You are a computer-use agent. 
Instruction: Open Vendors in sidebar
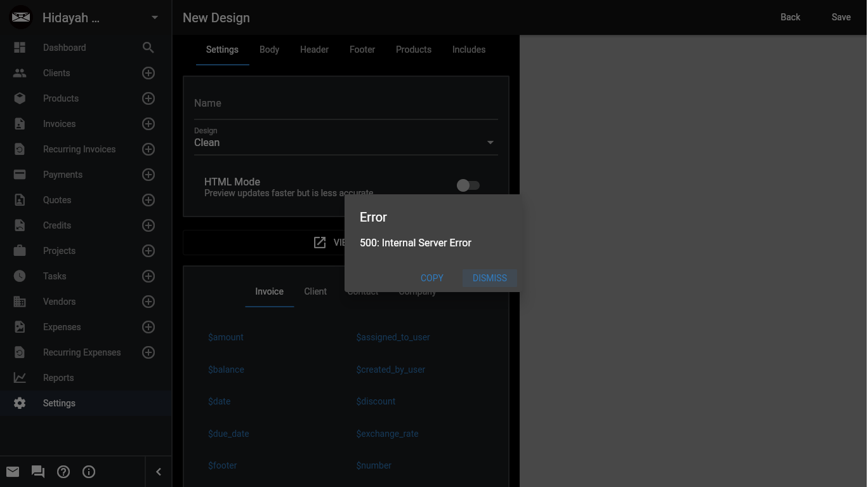pos(59,302)
